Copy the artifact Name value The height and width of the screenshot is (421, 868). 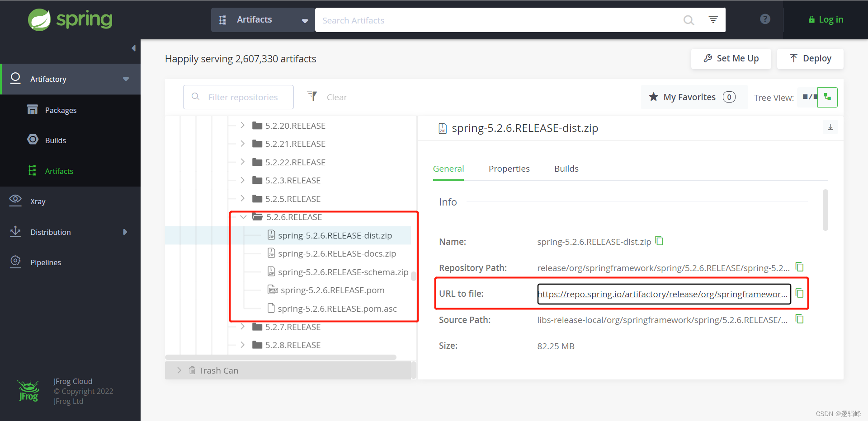pyautogui.click(x=660, y=241)
